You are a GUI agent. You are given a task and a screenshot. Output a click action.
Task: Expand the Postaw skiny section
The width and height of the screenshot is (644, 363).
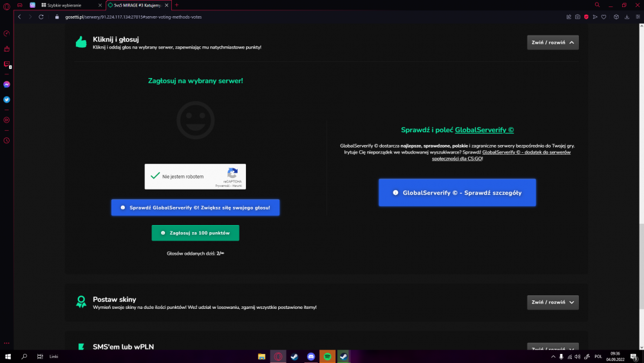tap(553, 302)
